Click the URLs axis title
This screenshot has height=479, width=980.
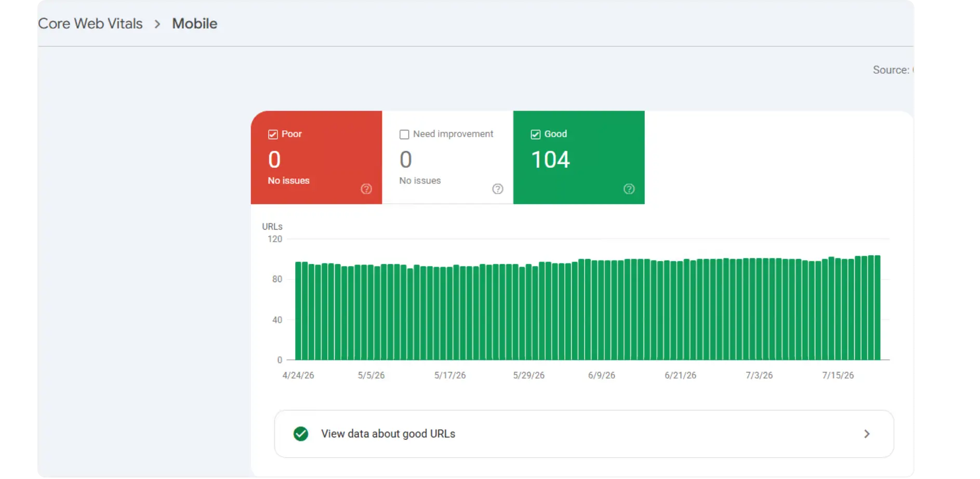coord(272,227)
